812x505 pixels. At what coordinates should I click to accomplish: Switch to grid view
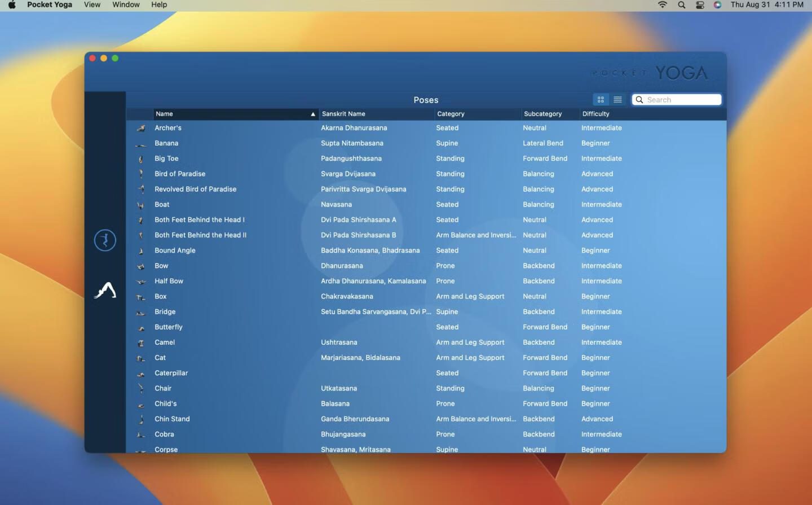(601, 100)
